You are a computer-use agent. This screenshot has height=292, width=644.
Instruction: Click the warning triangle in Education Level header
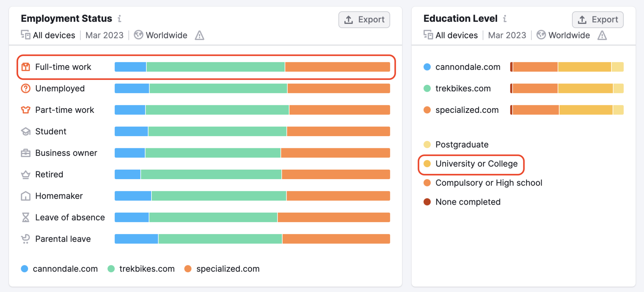click(602, 35)
